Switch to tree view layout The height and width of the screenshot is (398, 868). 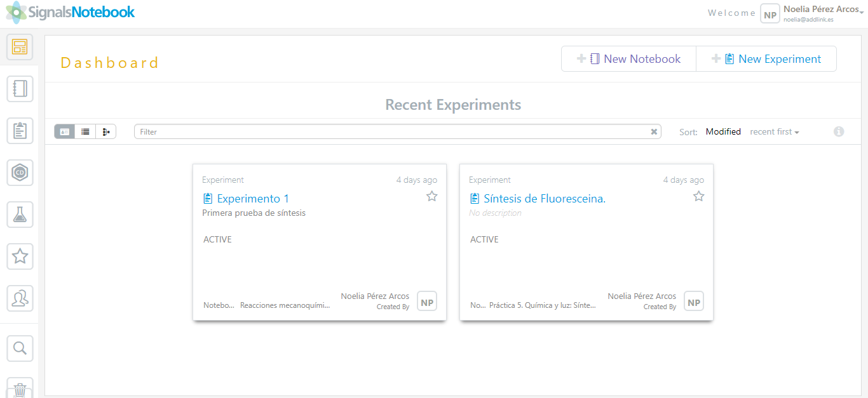click(x=105, y=131)
